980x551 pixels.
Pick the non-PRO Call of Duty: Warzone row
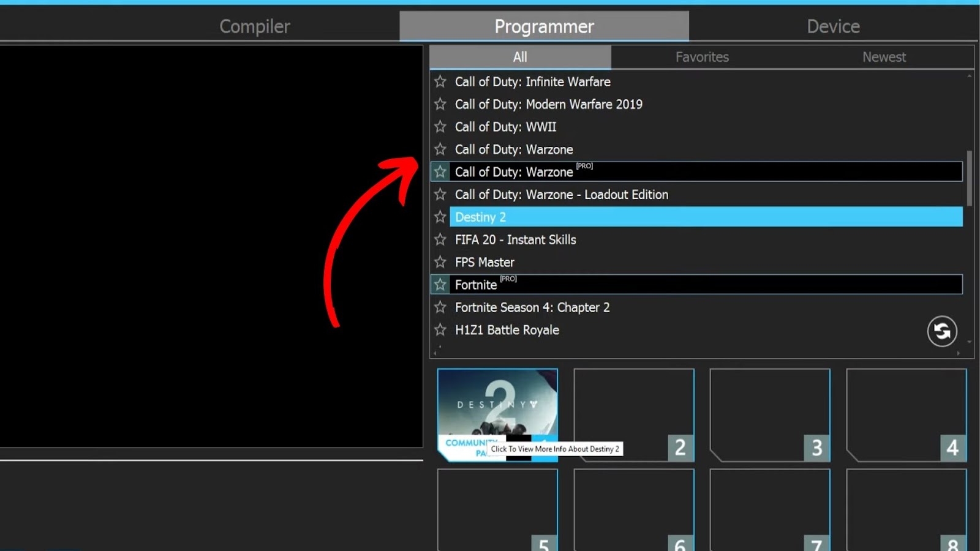pyautogui.click(x=706, y=149)
